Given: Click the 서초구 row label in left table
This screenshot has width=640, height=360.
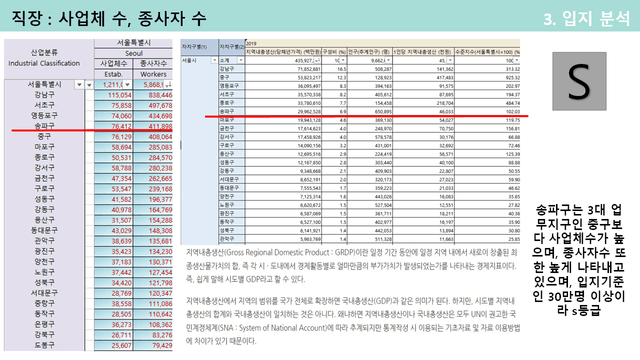Looking at the screenshot, I should point(44,105).
